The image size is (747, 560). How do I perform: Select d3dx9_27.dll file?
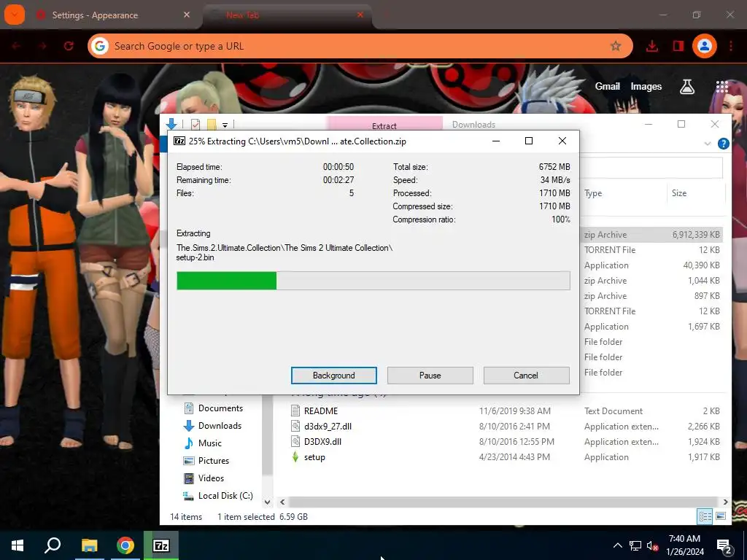coord(328,426)
